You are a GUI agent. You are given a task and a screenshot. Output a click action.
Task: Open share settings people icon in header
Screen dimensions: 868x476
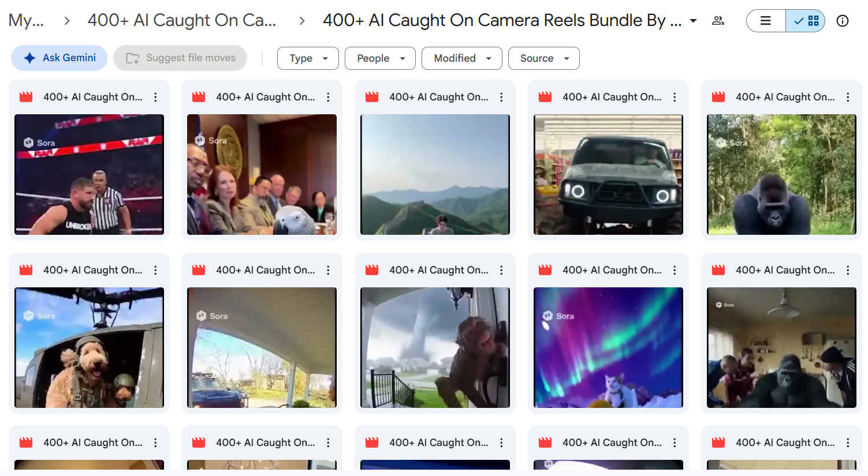coord(718,21)
